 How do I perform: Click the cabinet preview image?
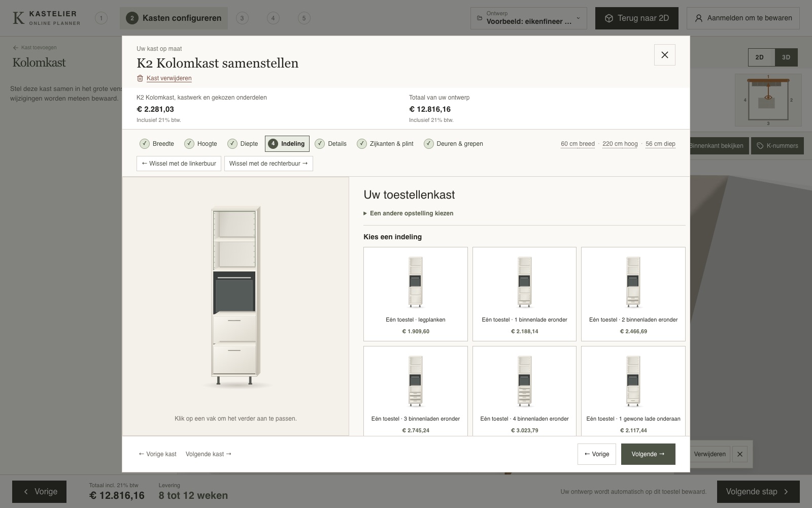[x=236, y=296]
